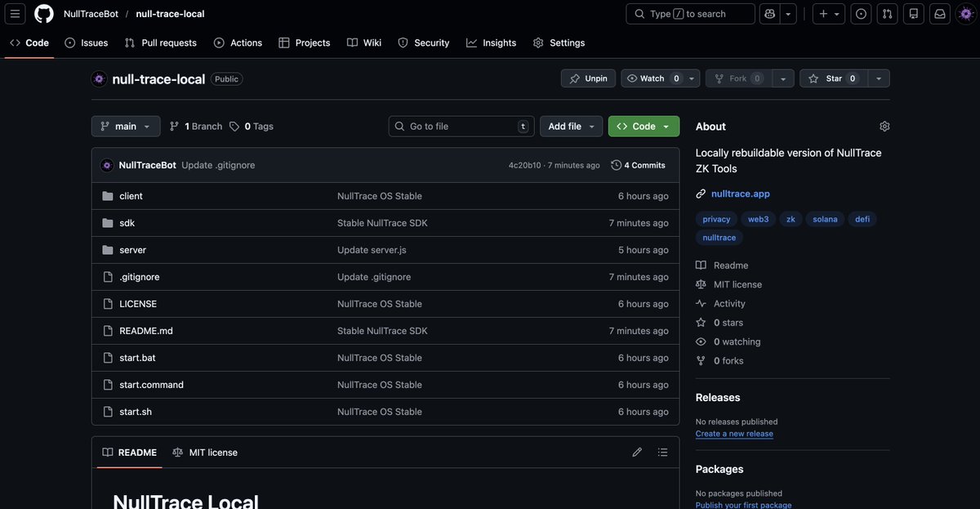
Task: Open the repositories icon in header
Action: (x=914, y=14)
